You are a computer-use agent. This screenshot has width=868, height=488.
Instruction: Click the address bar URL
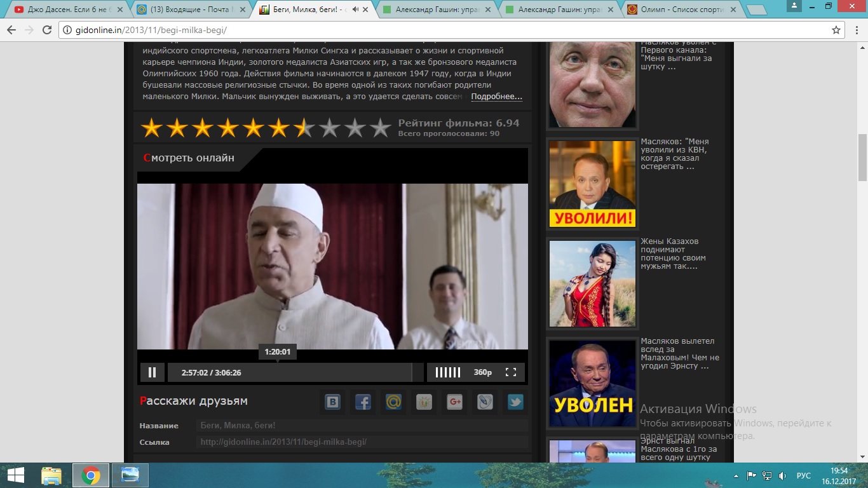click(151, 30)
